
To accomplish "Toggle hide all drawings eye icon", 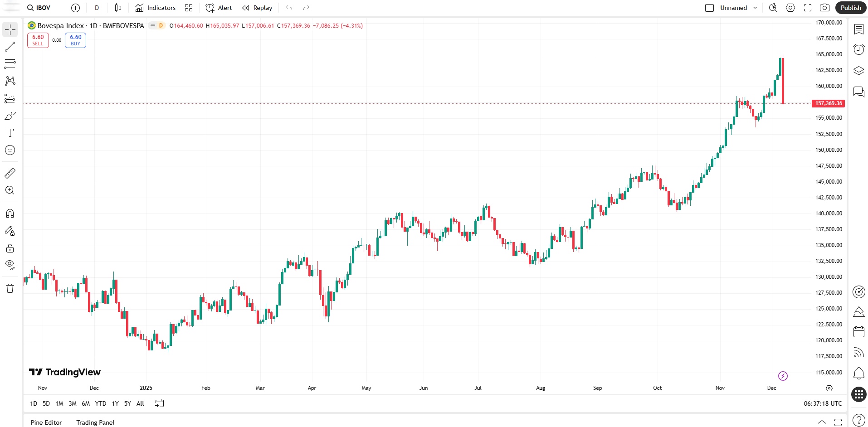I will coord(10,265).
